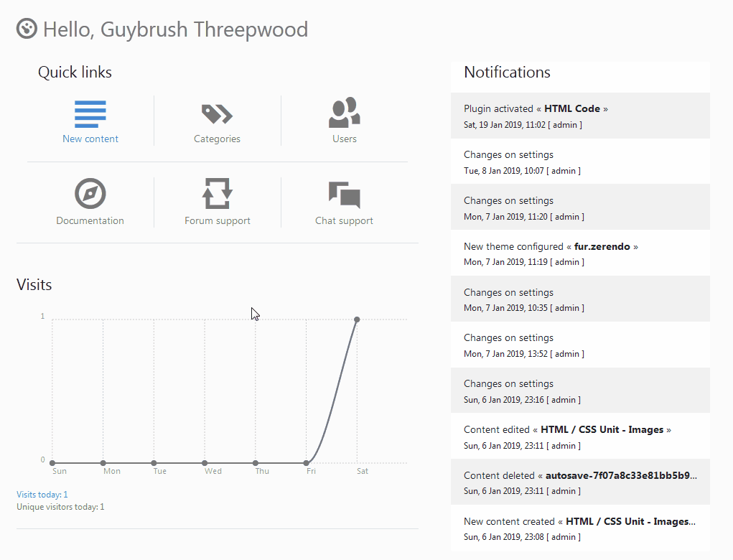The height and width of the screenshot is (560, 733).
Task: Open the Categories link label
Action: pyautogui.click(x=217, y=139)
